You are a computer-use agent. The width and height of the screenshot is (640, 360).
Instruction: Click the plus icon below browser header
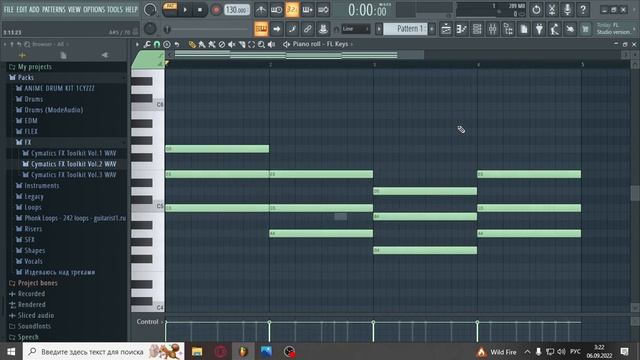[x=22, y=55]
